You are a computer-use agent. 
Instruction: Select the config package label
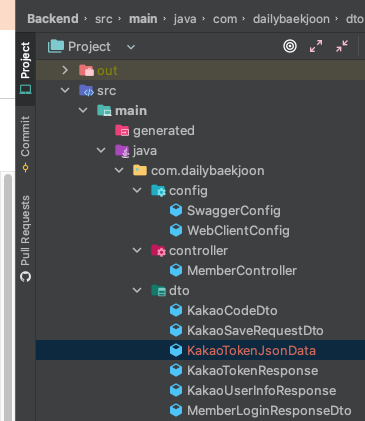tap(188, 191)
